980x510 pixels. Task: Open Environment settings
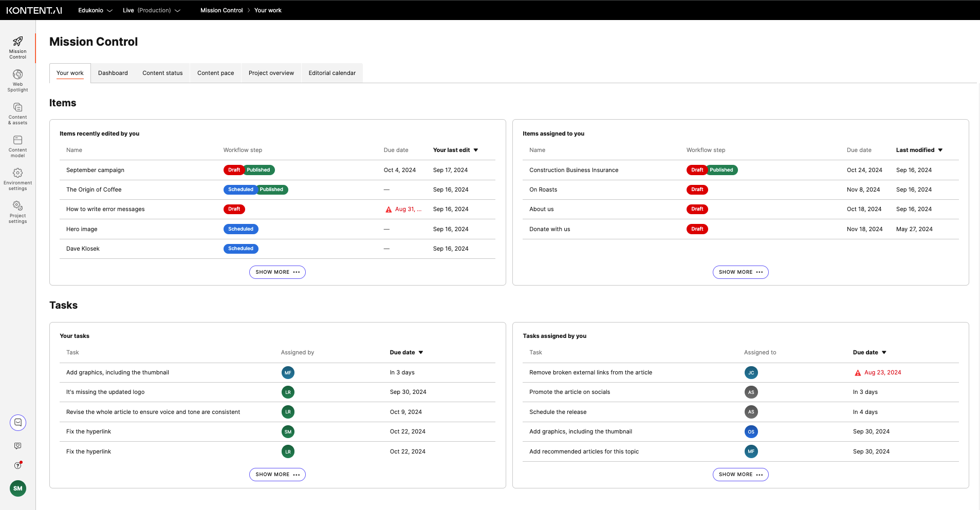pos(17,179)
